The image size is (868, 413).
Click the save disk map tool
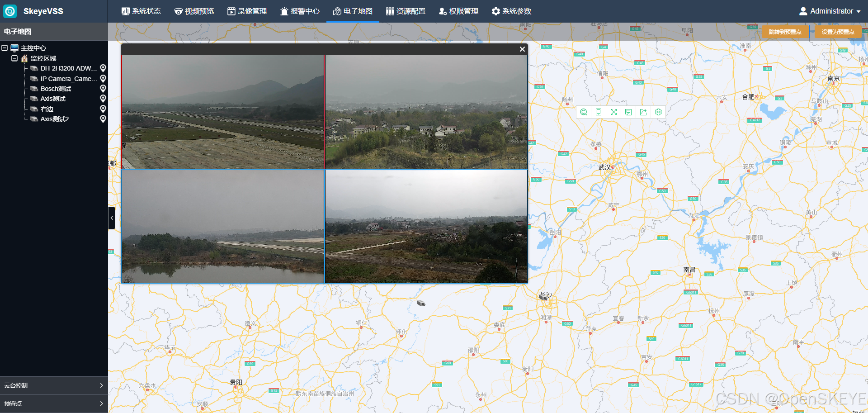pos(628,112)
